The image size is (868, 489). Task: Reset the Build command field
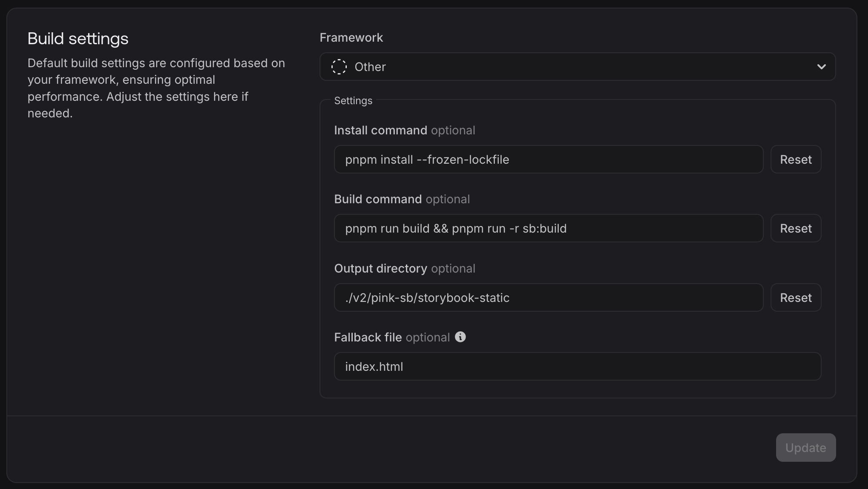(796, 228)
